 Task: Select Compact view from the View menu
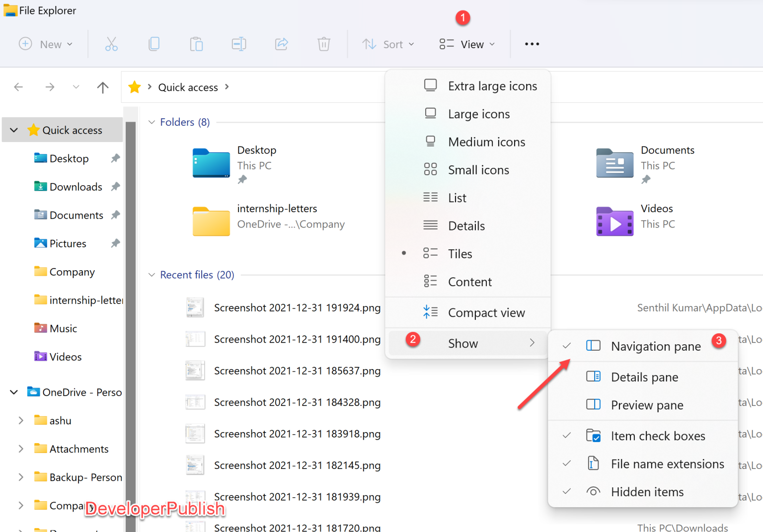pos(486,312)
